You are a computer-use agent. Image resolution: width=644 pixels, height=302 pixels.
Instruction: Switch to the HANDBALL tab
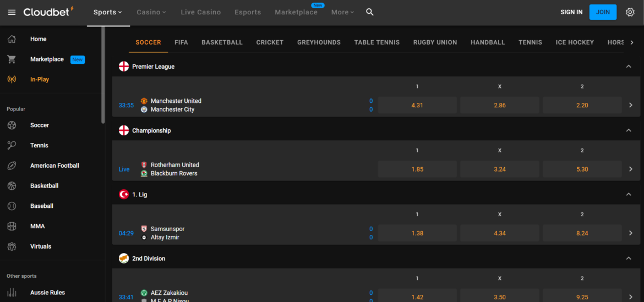coord(488,42)
